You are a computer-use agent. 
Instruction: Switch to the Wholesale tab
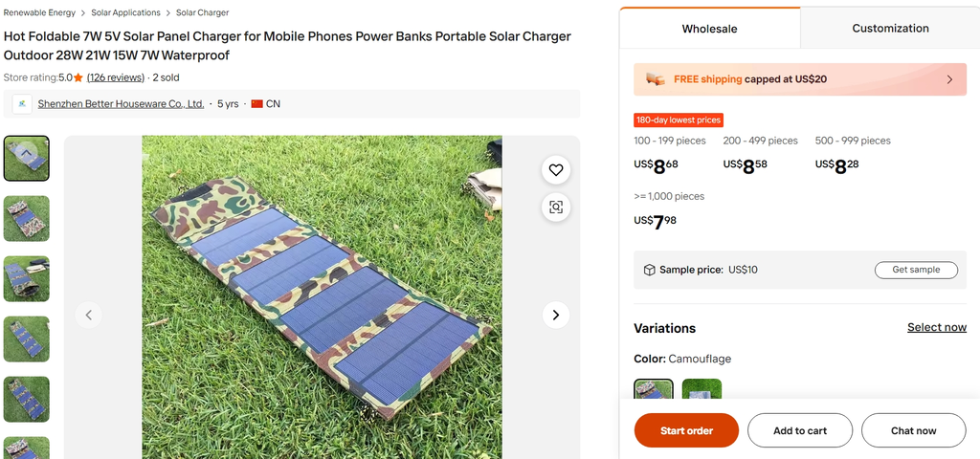(x=709, y=29)
